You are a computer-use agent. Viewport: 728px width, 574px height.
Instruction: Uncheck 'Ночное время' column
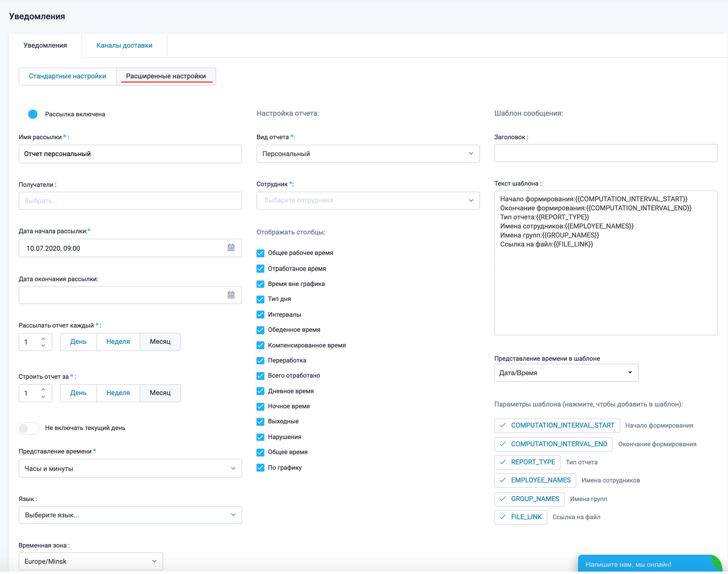point(260,407)
